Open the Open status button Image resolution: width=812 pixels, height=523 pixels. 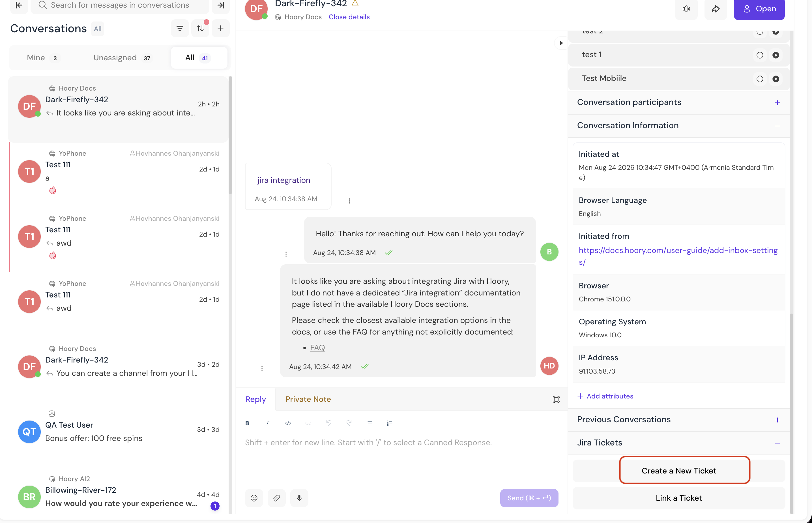tap(759, 9)
